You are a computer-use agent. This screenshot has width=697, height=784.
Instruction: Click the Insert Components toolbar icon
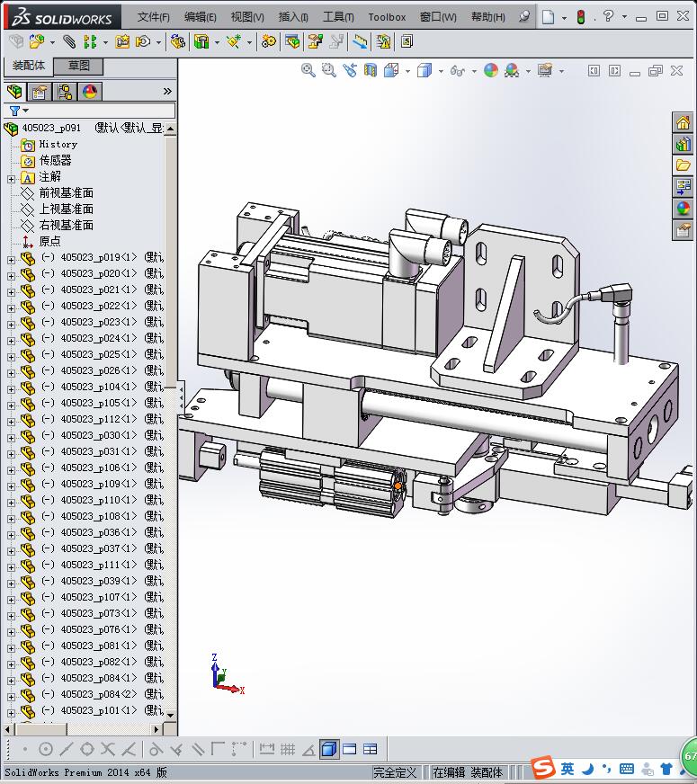pos(36,41)
